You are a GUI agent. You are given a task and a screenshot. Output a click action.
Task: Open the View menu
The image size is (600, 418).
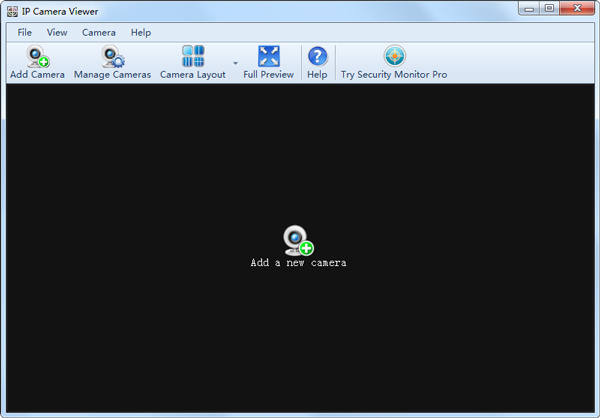[x=57, y=33]
